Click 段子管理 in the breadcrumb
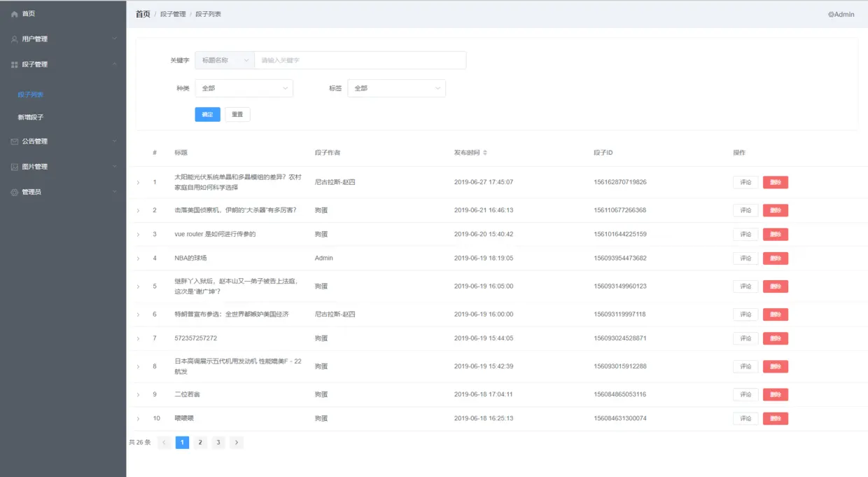The image size is (868, 477). 173,14
